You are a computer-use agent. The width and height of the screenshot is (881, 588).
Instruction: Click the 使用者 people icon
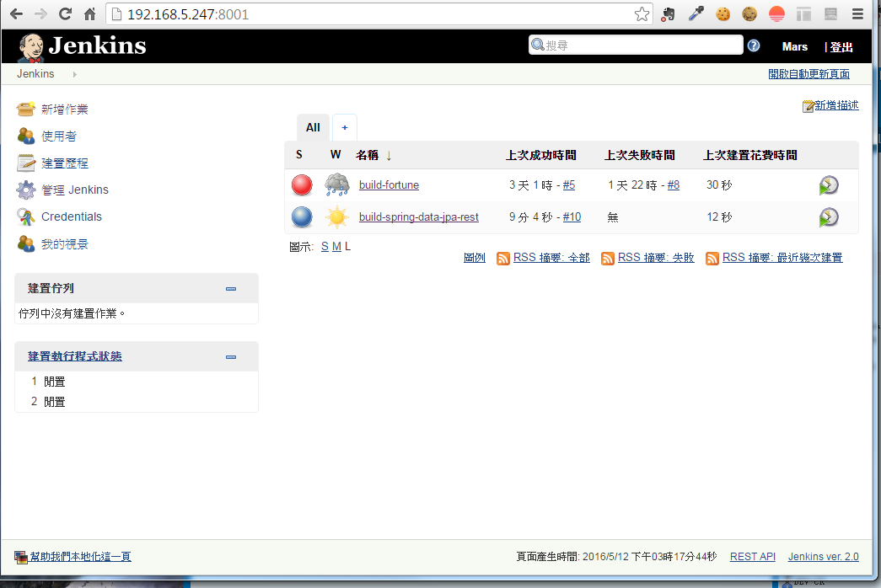pos(26,136)
